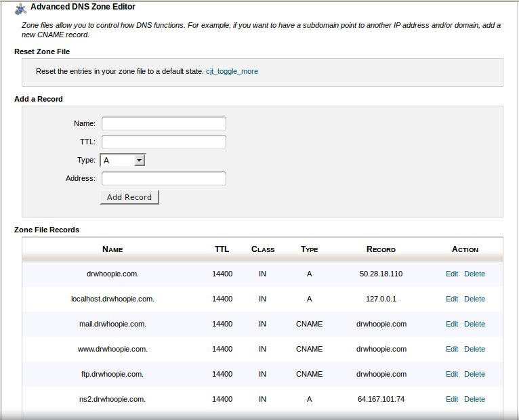This screenshot has width=519, height=420.
Task: Edit the ftp.drwhoopie.com. record
Action: tap(452, 374)
